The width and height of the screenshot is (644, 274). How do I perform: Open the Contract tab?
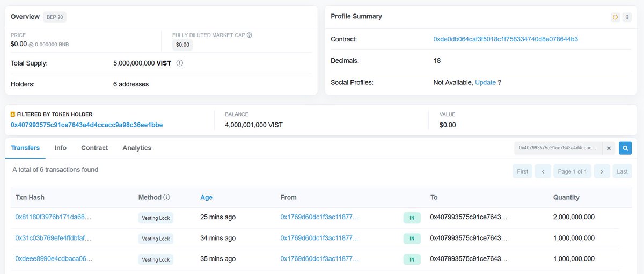[x=94, y=148]
